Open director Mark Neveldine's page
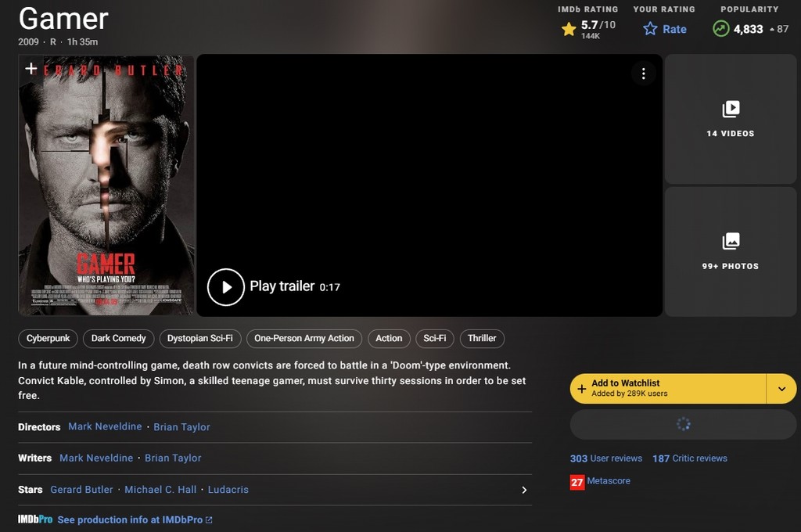 pyautogui.click(x=106, y=426)
